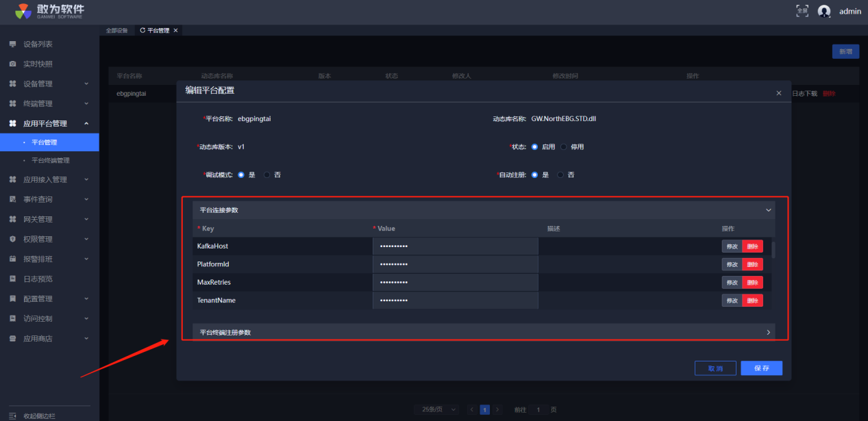This screenshot has height=421, width=868.
Task: Click the parameter table vertical scrollbar
Action: coord(773,250)
